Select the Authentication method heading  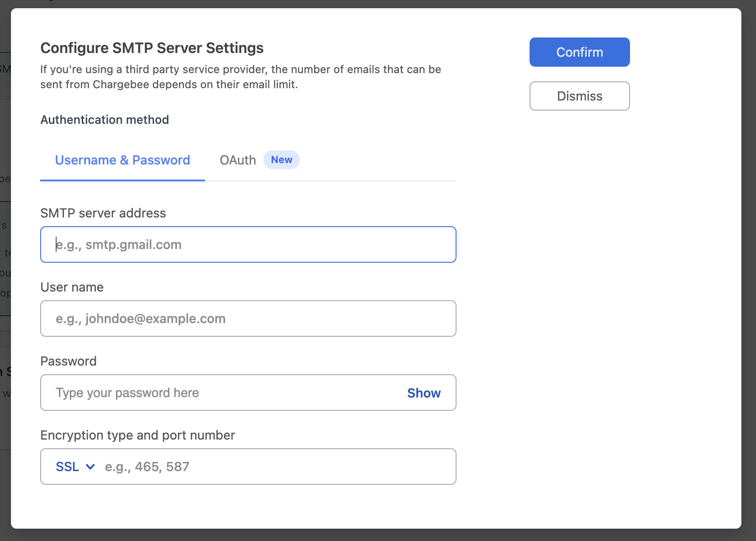click(x=105, y=119)
